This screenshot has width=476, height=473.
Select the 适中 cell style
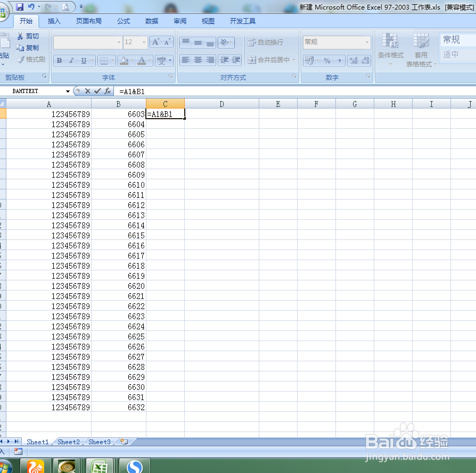[457, 55]
